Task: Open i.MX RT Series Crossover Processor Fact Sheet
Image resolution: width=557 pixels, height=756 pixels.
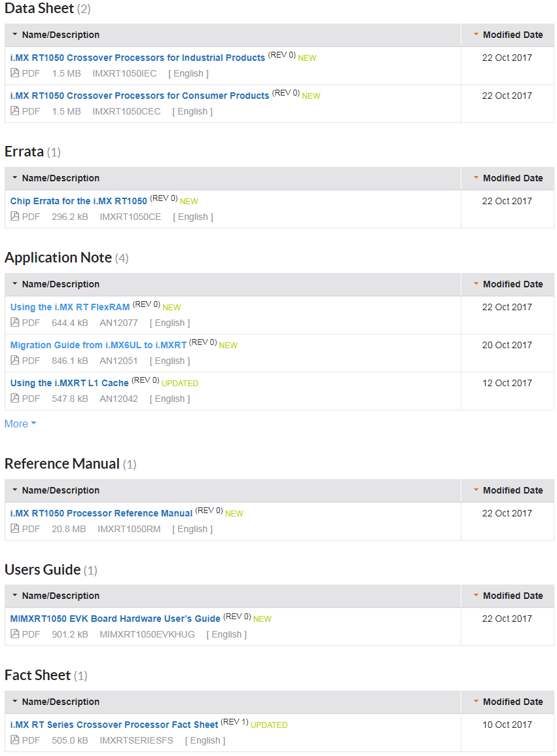Action: coord(115,725)
